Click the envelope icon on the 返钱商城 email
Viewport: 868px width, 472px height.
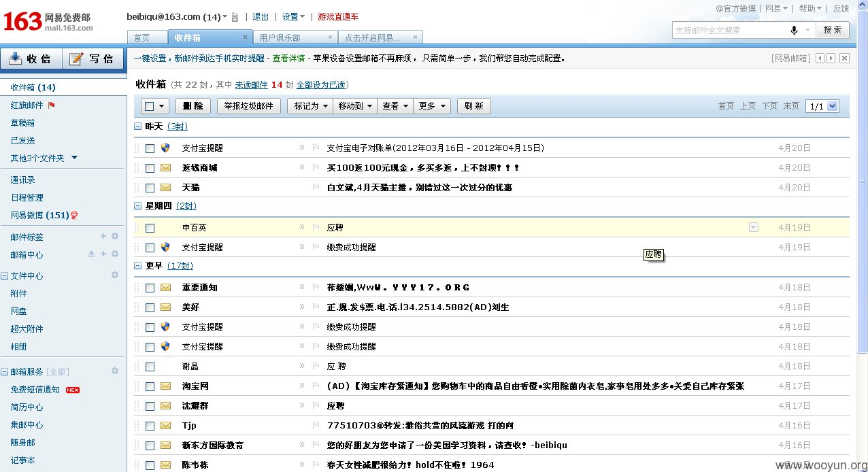coord(165,167)
